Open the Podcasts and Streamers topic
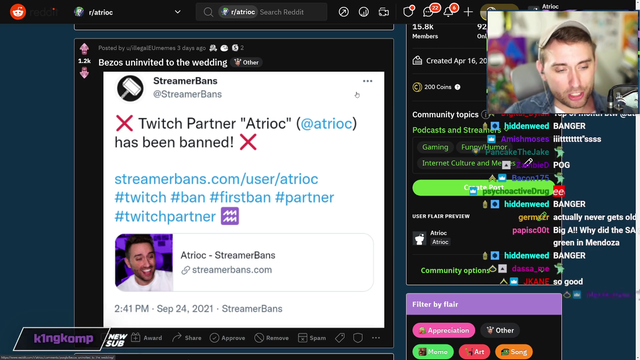The height and width of the screenshot is (360, 640). tap(456, 130)
